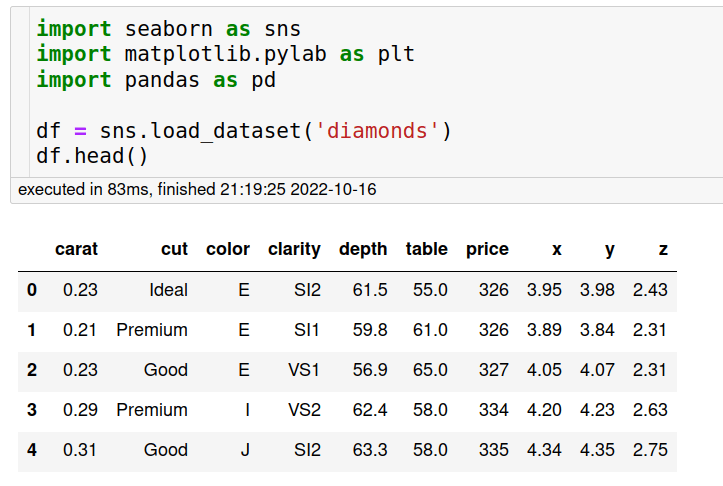
Task: Click the VS1 clarity cell
Action: [304, 370]
